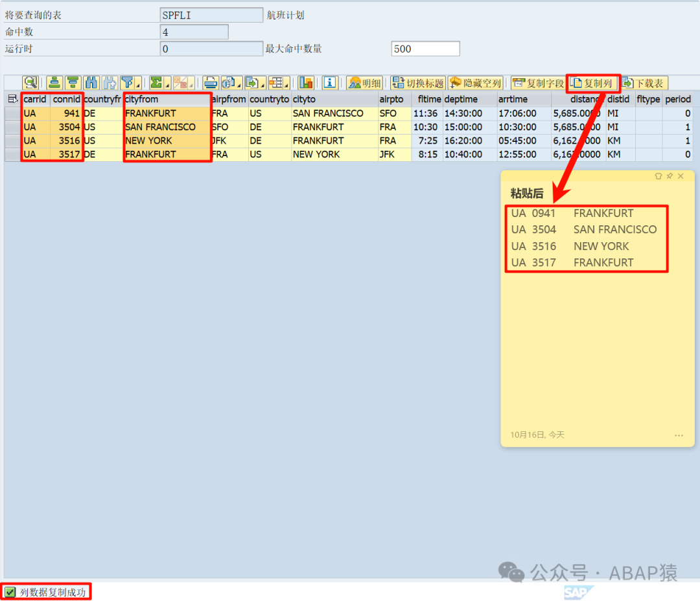Click the sticky note title '粘贴后'

click(x=527, y=193)
